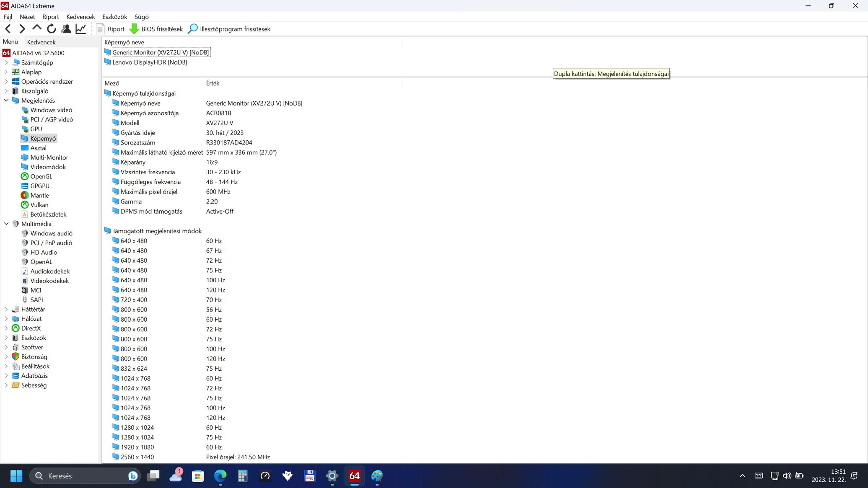
Task: Switch to the Kedvencek tab
Action: coord(41,42)
